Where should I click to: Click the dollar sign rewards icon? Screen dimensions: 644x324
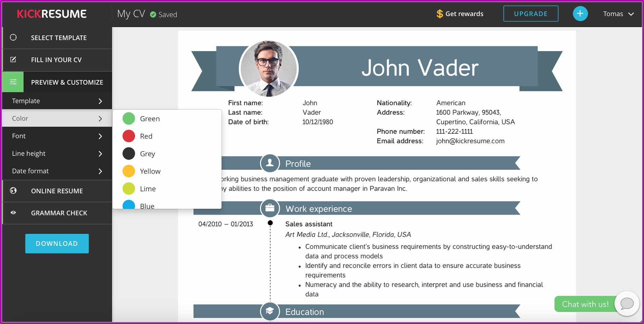pos(439,14)
